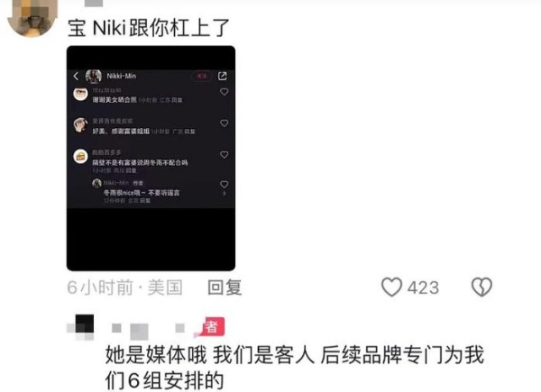This screenshot has width=541, height=392.
Task: Open the embedded dark screenshot image
Action: (x=151, y=159)
